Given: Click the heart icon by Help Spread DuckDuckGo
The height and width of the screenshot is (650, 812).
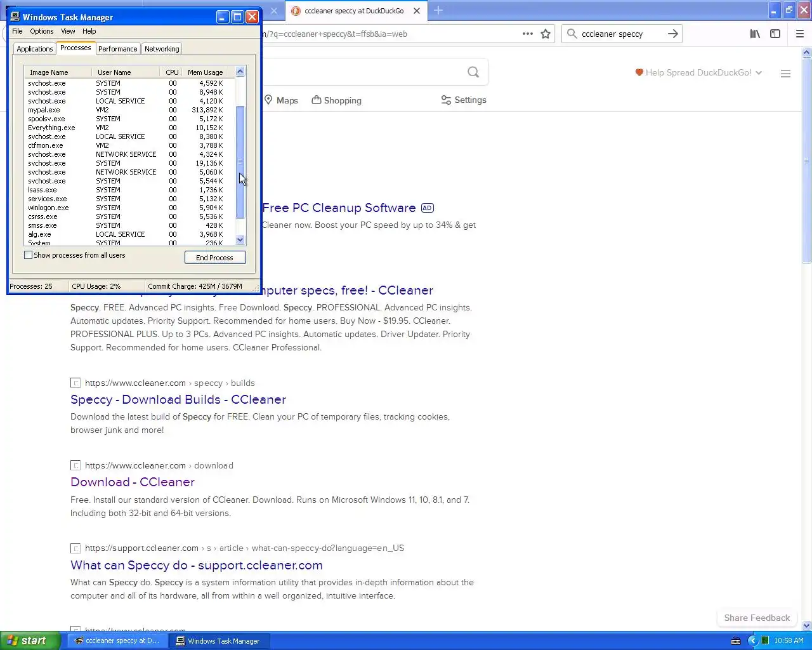Looking at the screenshot, I should [639, 72].
